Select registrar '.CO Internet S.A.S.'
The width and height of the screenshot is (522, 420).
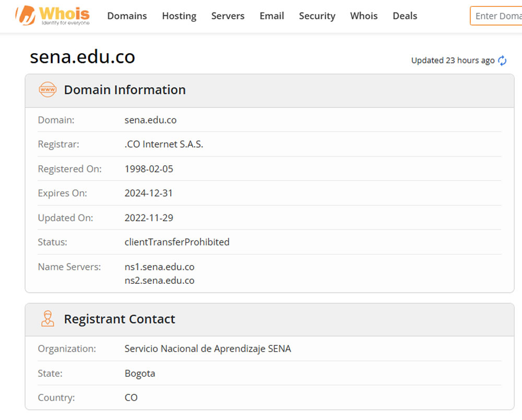click(164, 145)
